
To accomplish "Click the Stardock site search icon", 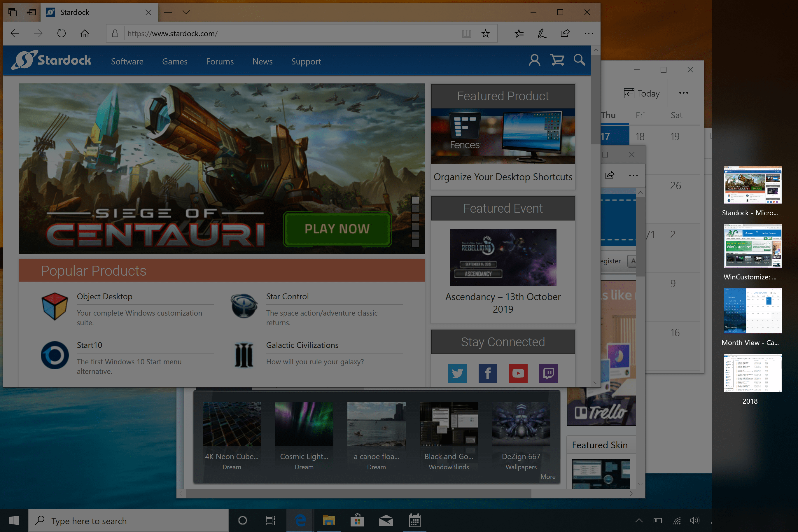I will pyautogui.click(x=579, y=60).
